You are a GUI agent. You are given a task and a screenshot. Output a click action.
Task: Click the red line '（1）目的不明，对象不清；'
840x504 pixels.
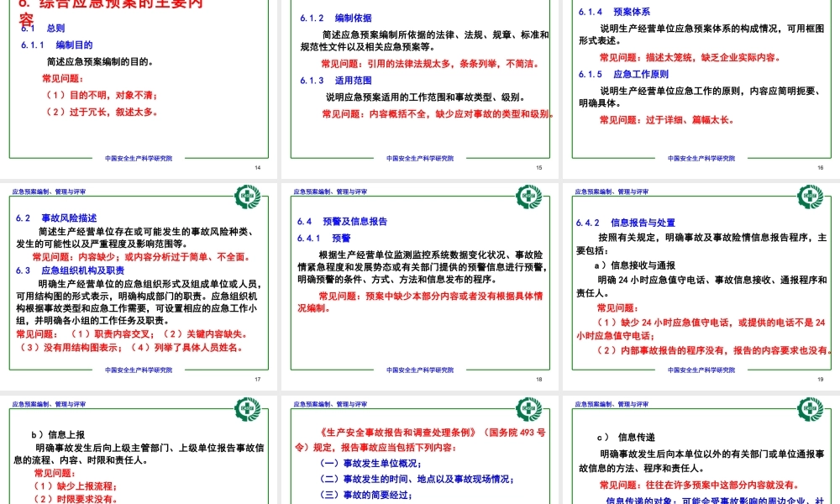click(102, 95)
